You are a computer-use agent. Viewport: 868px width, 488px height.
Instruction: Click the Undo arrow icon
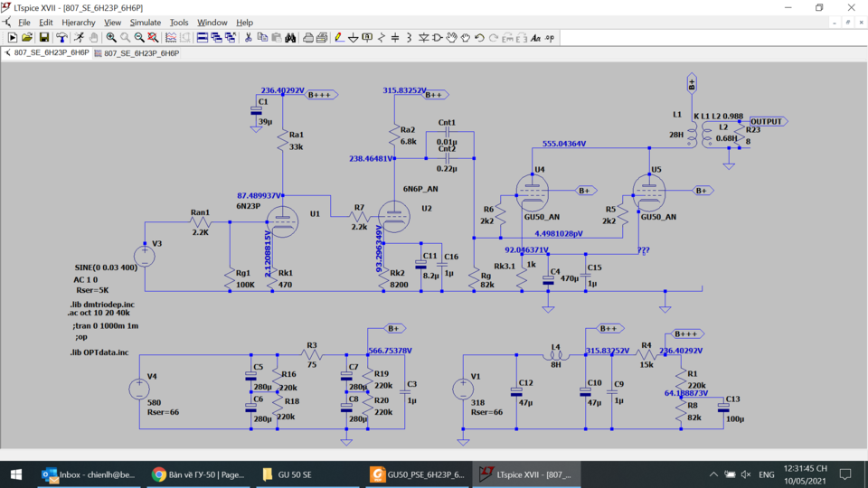pos(479,38)
